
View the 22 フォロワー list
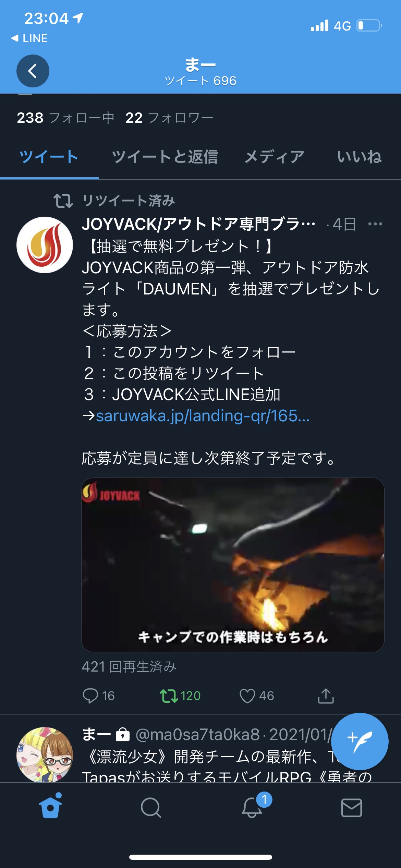169,118
